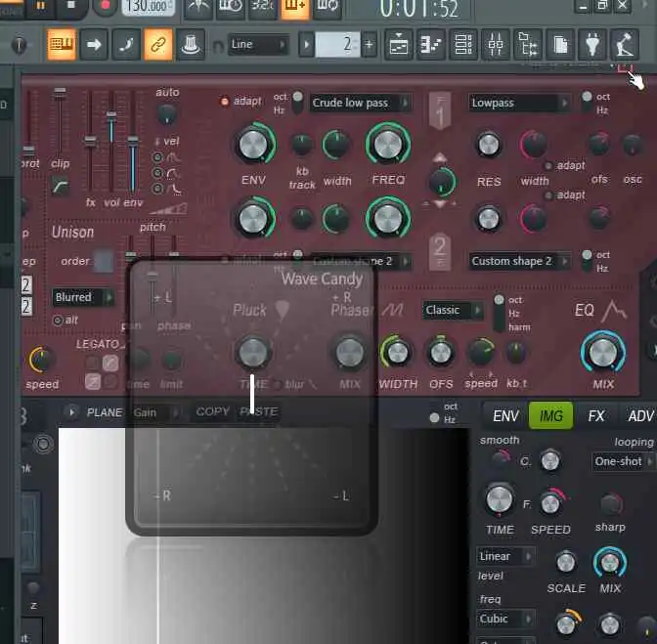Flip oct/Hz switch beside Crude low pass

click(297, 103)
